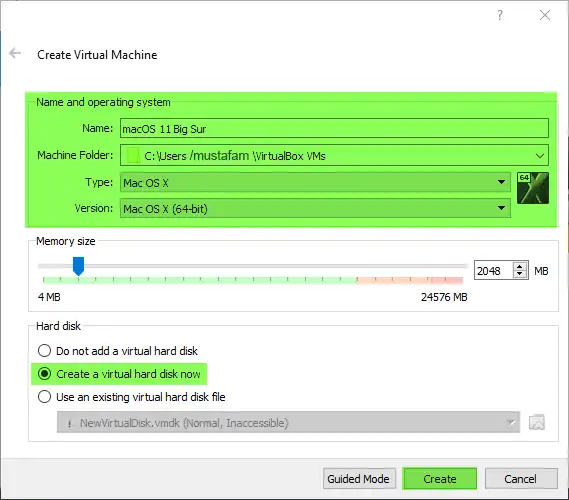569x500 pixels.
Task: Choose an existing virtual hard disk file icon
Action: click(x=537, y=422)
